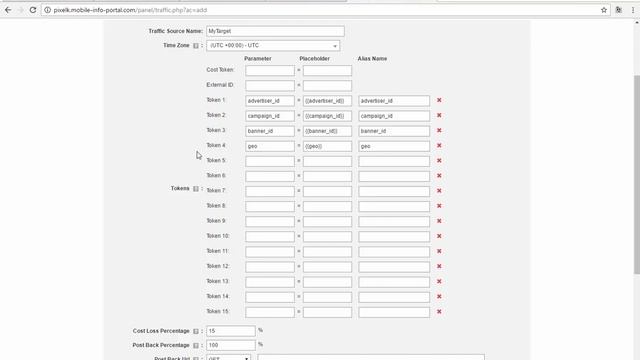Remove Token 5 with red X
640x360 pixels.
click(439, 160)
